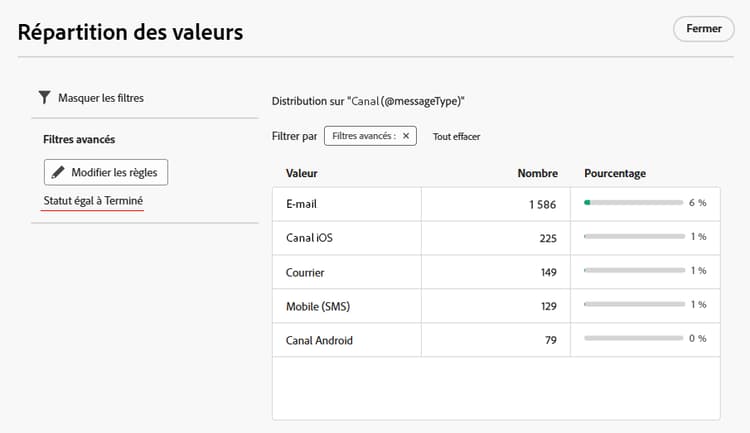The image size is (750, 433).
Task: Select the E-mail row
Action: pyautogui.click(x=301, y=203)
